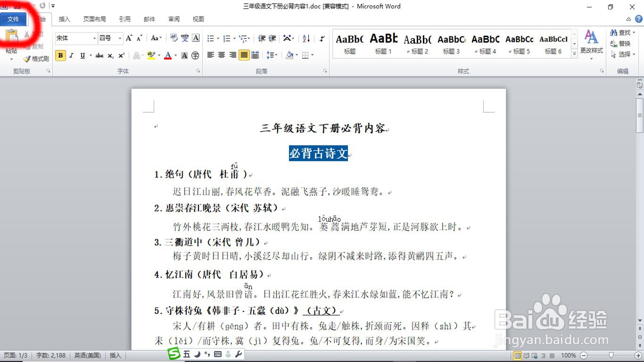The height and width of the screenshot is (362, 644).
Task: Toggle superscript formatting
Action: point(121,55)
